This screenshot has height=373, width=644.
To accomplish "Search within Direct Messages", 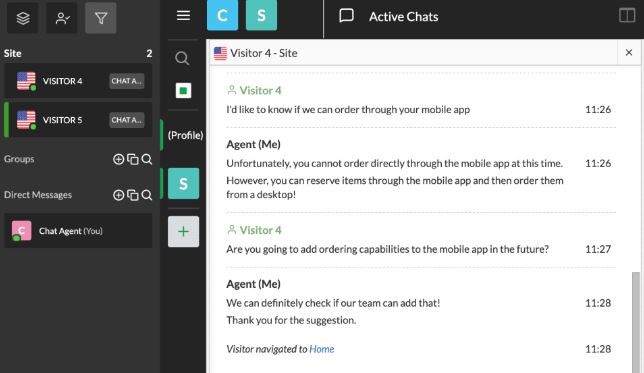I will click(147, 195).
